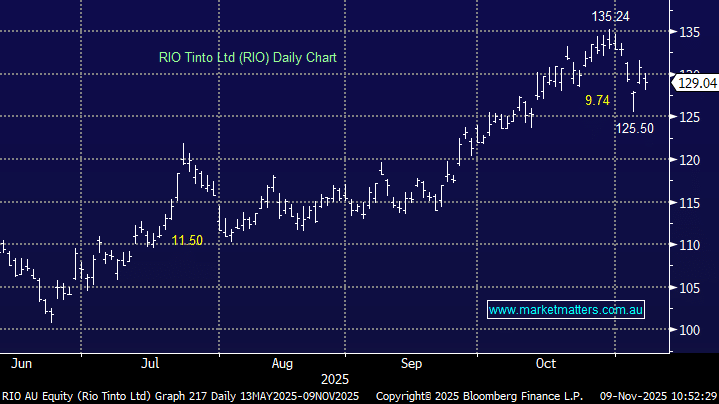Click the 129.04 last price tag

[698, 85]
